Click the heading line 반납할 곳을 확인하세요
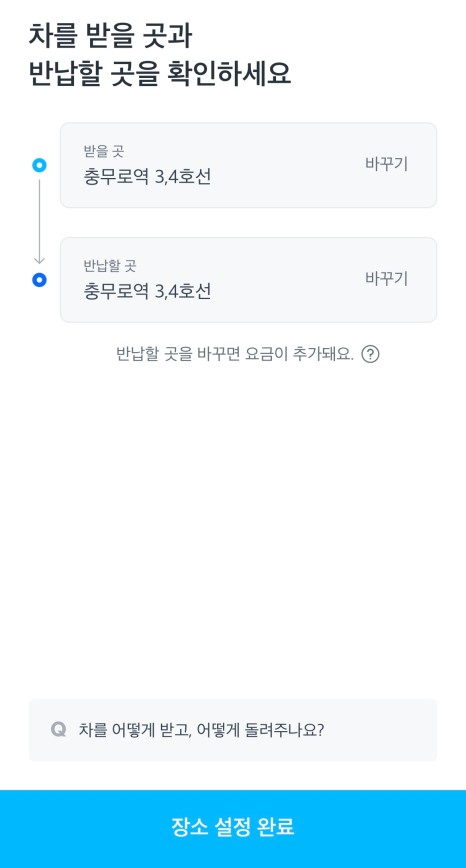 160,74
